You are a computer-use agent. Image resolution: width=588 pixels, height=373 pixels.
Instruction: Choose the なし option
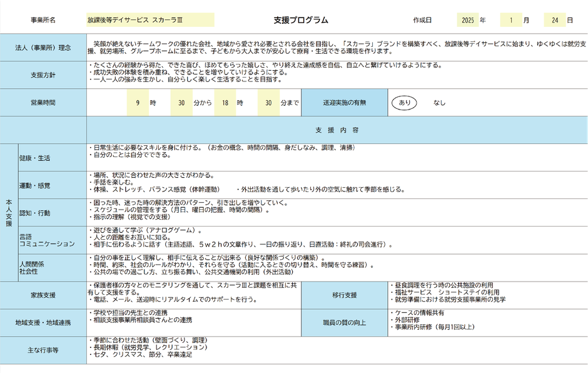point(439,103)
